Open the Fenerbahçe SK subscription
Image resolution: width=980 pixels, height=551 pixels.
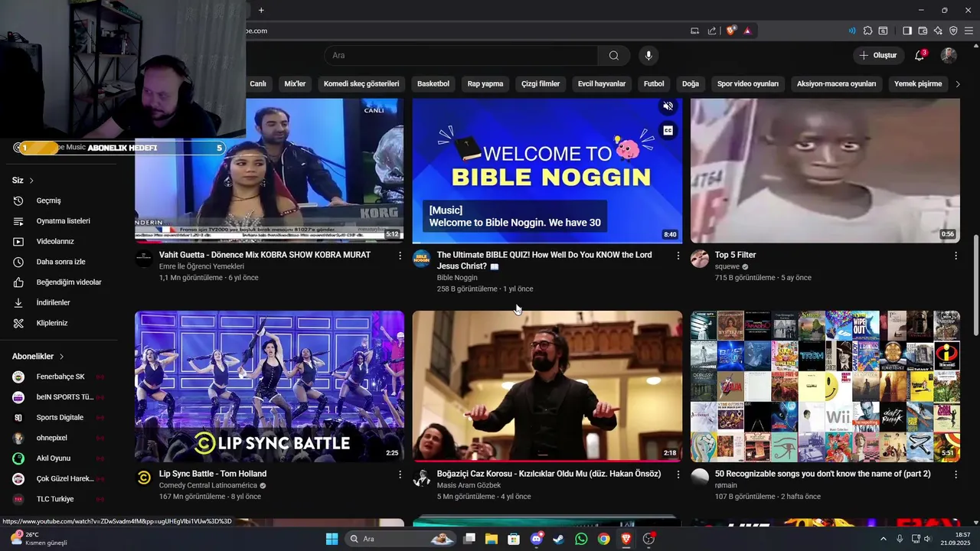pos(59,377)
